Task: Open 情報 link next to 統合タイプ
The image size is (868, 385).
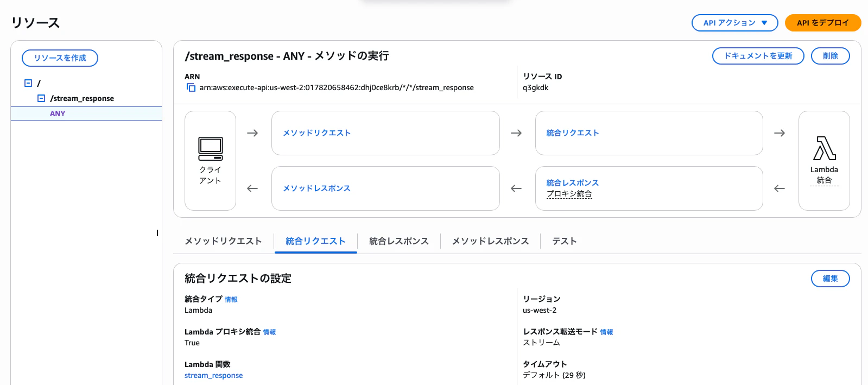Action: click(231, 300)
